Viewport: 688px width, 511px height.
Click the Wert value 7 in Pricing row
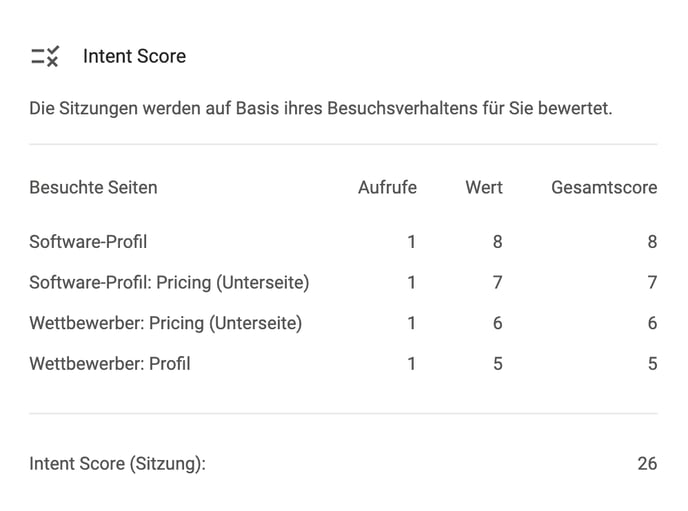(497, 282)
